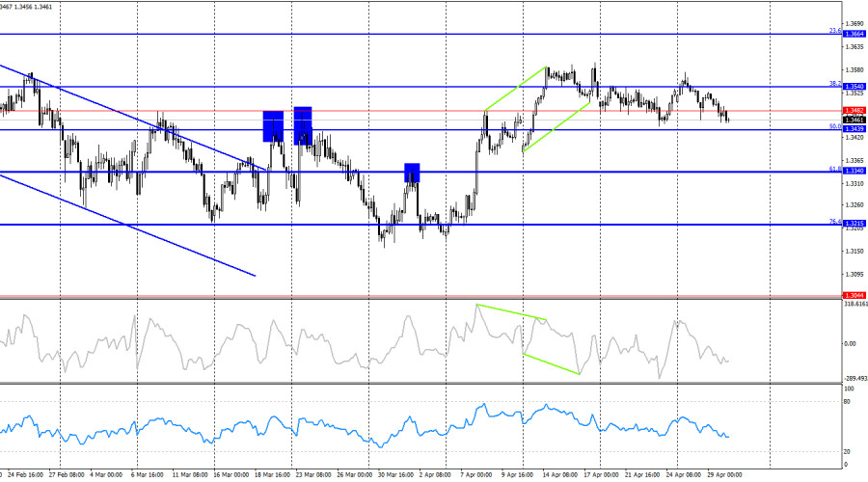Select the 76.4 Fibonacci level label
This screenshot has height=482, width=868.
pyautogui.click(x=835, y=222)
